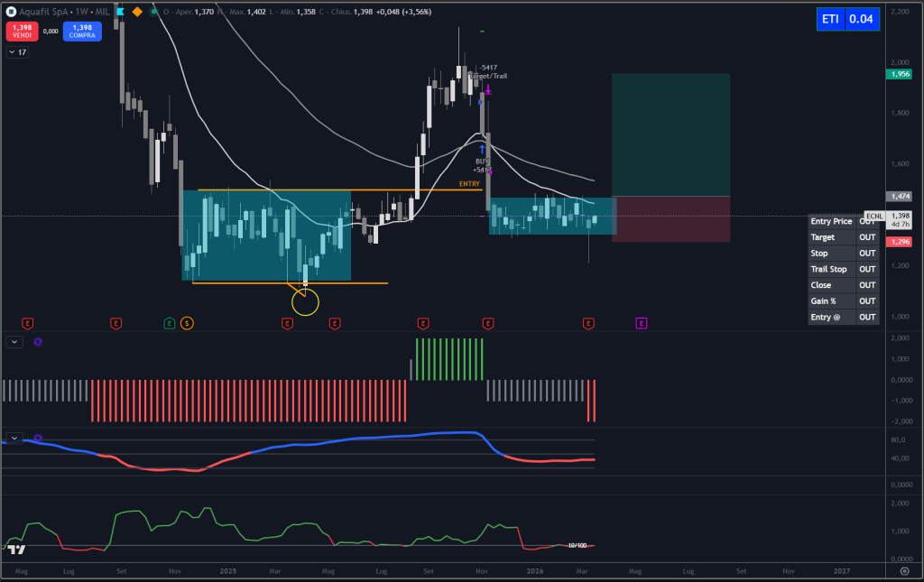
Task: Click the orange S split marker
Action: (x=187, y=323)
